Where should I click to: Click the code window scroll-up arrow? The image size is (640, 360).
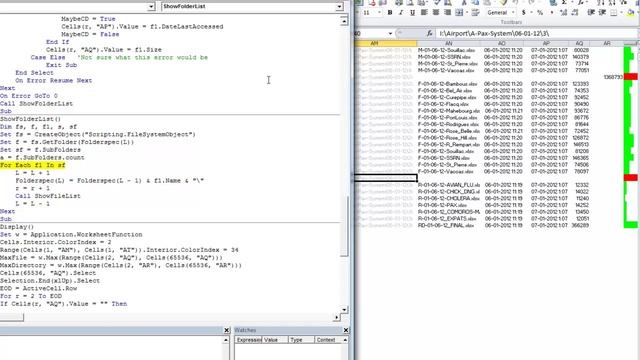coord(344,21)
